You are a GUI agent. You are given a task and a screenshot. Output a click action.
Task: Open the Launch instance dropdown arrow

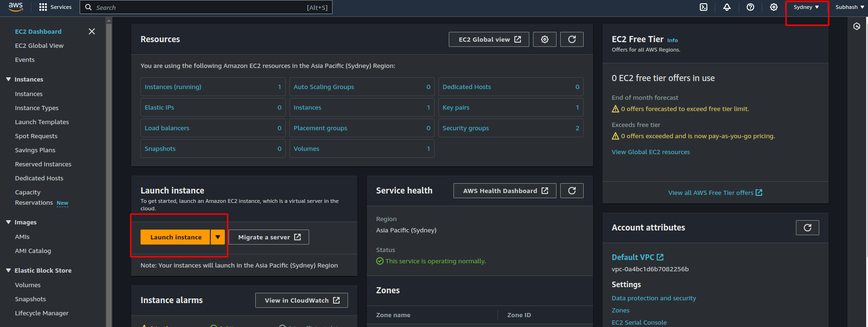(x=218, y=237)
